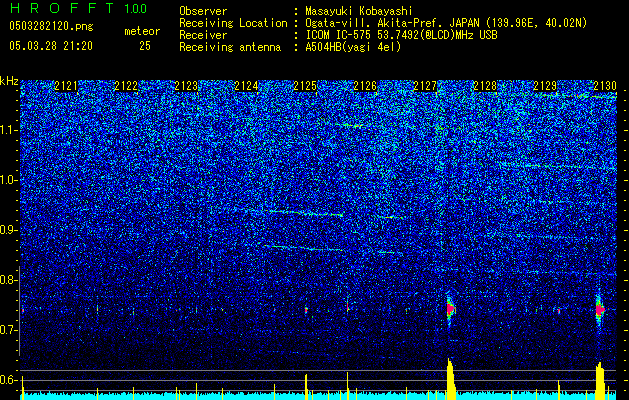Click the 'meteor' count label
Viewport: 629px width, 400px height.
click(142, 31)
